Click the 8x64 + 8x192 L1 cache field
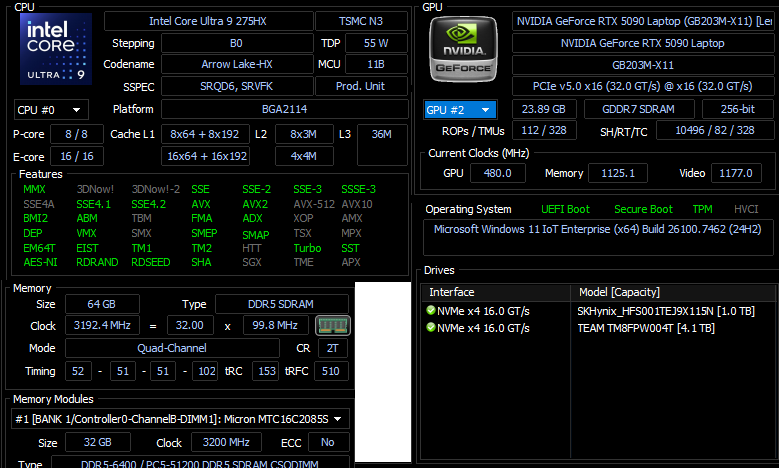 (x=205, y=134)
